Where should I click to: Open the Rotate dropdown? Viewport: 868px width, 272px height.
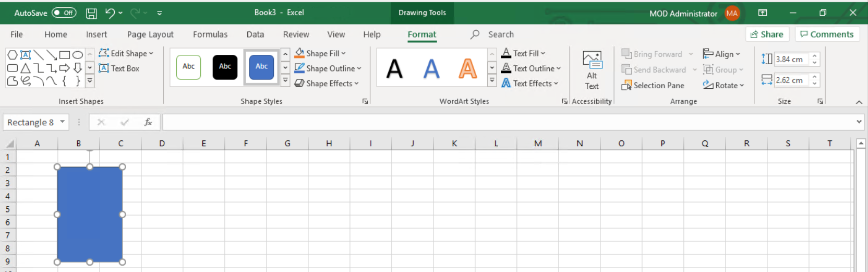tap(723, 85)
